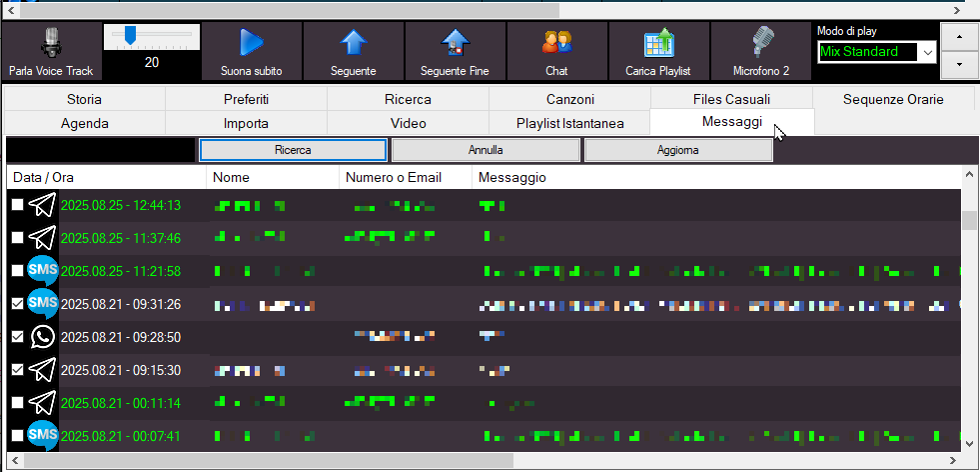Open the Sequenze Orarie tab

click(893, 99)
